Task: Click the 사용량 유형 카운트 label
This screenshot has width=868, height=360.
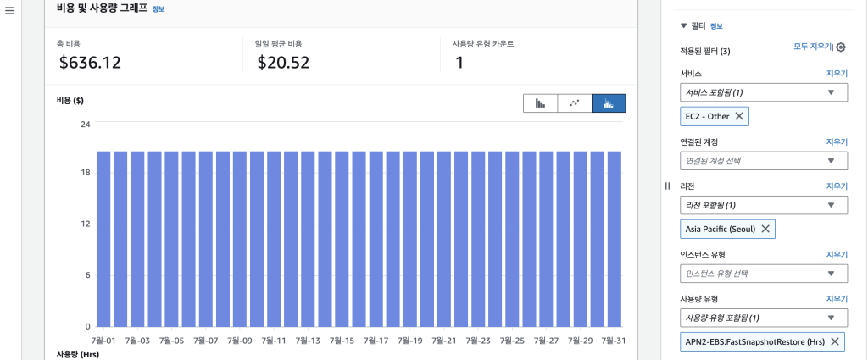Action: [x=483, y=44]
